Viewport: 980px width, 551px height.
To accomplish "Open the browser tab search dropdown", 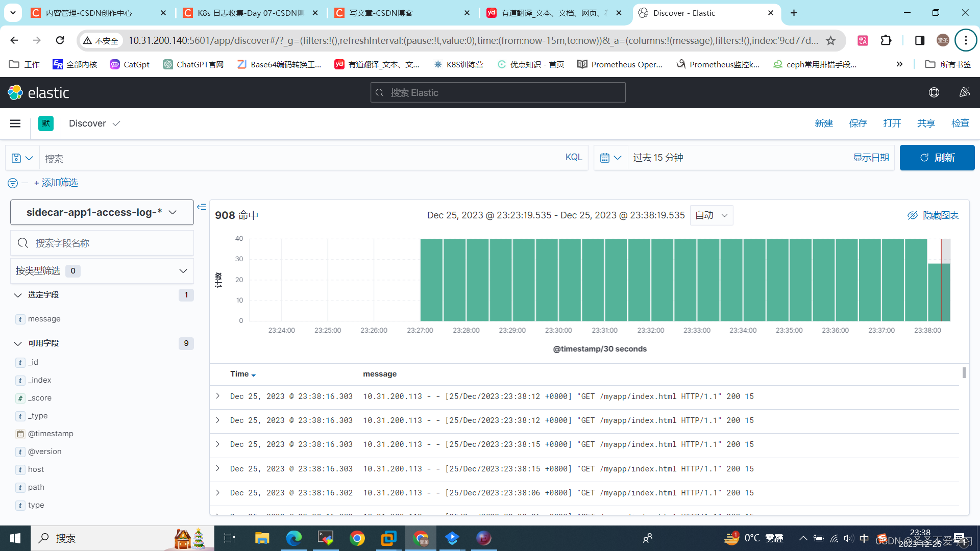I will (x=13, y=13).
